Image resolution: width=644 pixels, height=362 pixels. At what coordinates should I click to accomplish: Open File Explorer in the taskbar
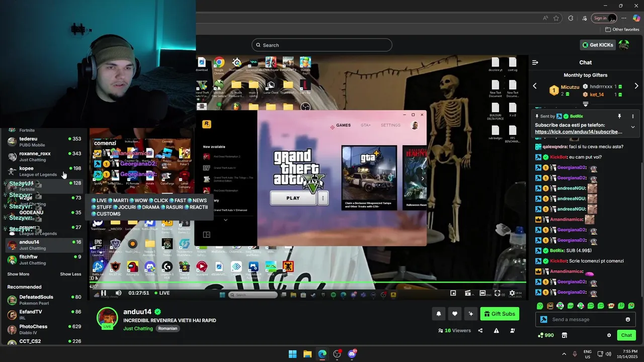tap(307, 354)
